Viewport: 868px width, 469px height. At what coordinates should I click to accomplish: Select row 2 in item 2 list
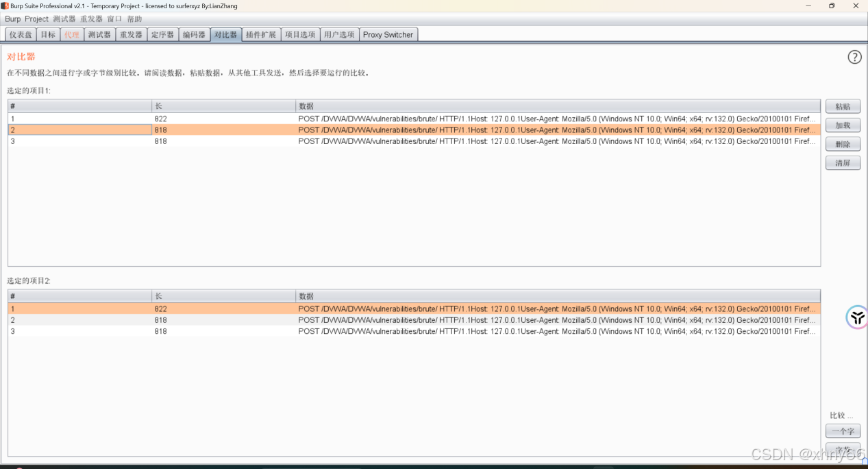click(x=414, y=320)
